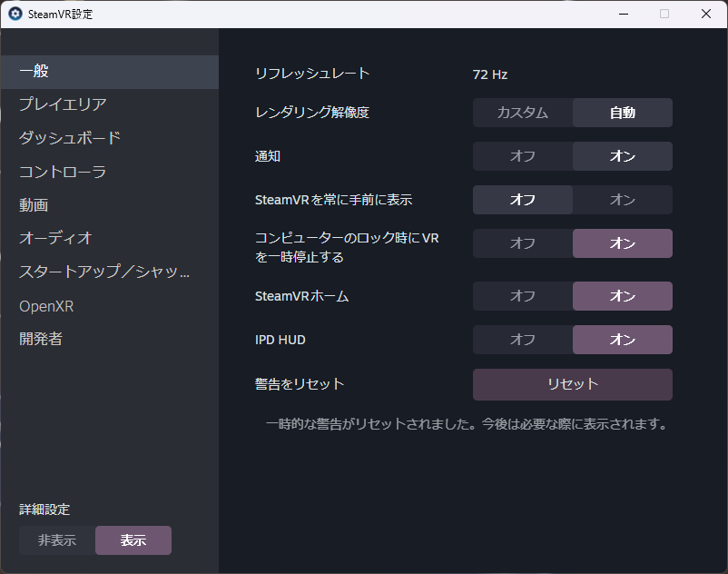
Task: Click the 詳細設定 label
Action: coord(44,510)
